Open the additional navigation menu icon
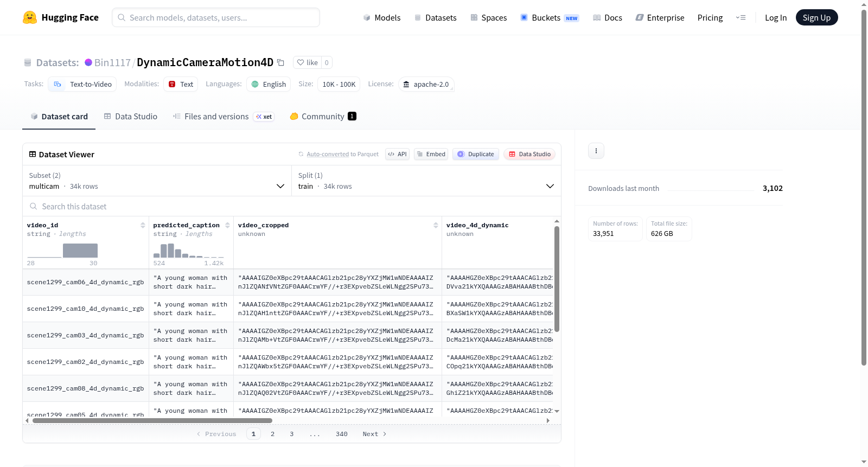Image resolution: width=868 pixels, height=467 pixels. 741,17
